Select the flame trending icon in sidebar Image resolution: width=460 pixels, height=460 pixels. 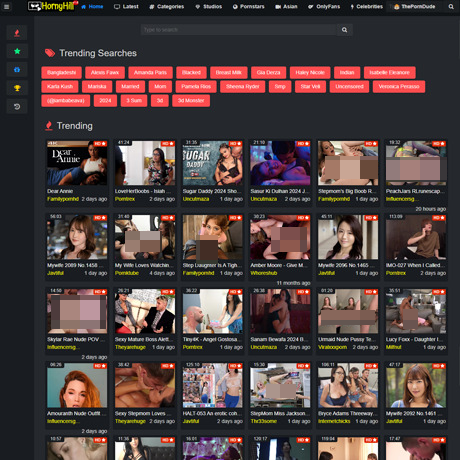pyautogui.click(x=17, y=33)
